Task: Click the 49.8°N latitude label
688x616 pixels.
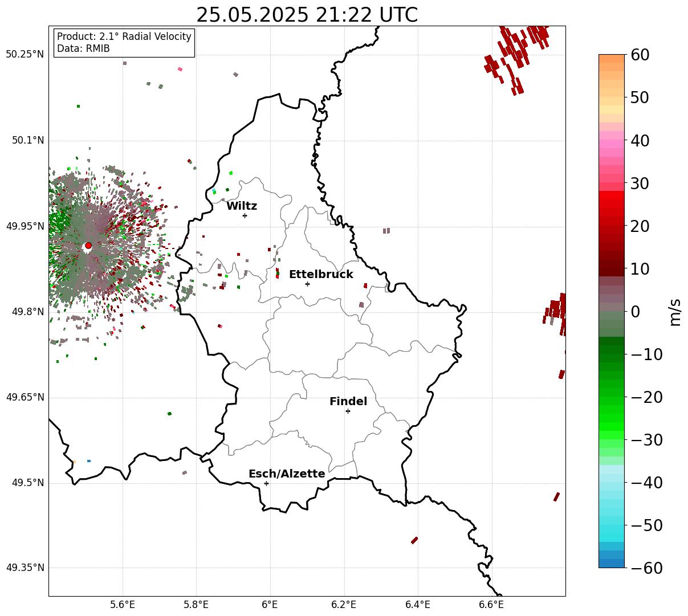Action: click(x=28, y=312)
